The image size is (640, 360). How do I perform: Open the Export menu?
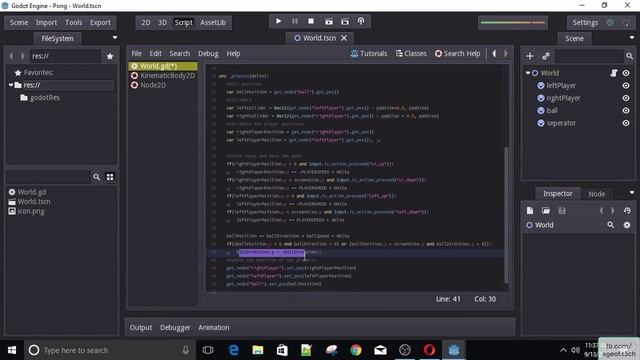[x=100, y=22]
